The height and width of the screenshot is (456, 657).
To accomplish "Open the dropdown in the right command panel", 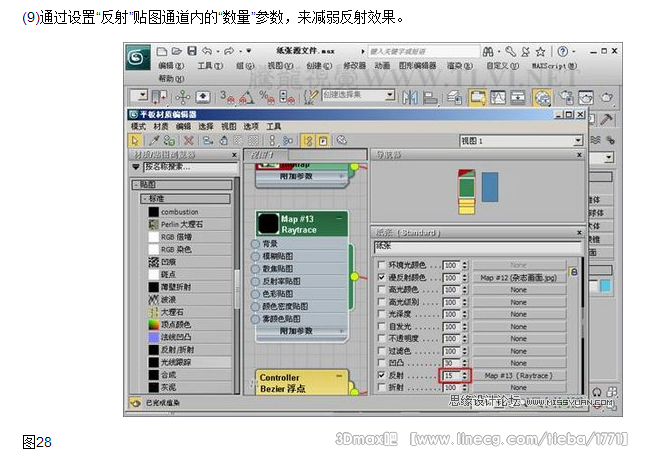I will click(x=609, y=158).
